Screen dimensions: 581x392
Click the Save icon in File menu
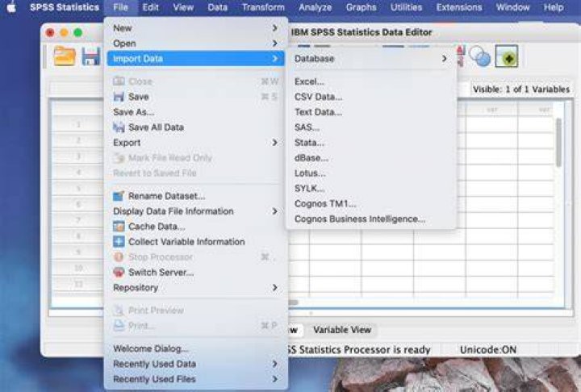[119, 97]
